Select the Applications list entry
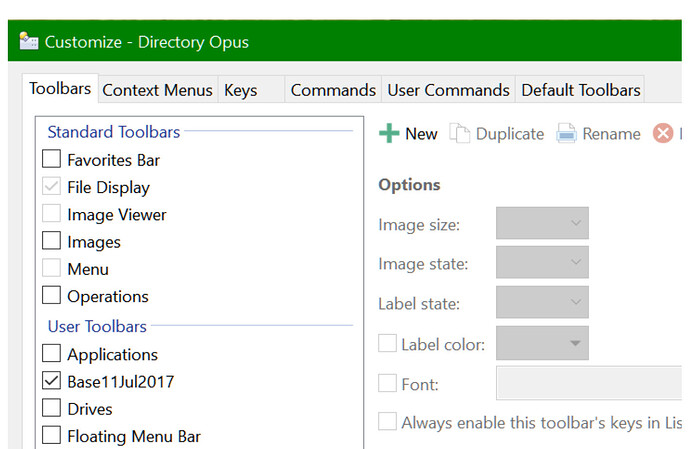The height and width of the screenshot is (449, 690). (x=113, y=354)
